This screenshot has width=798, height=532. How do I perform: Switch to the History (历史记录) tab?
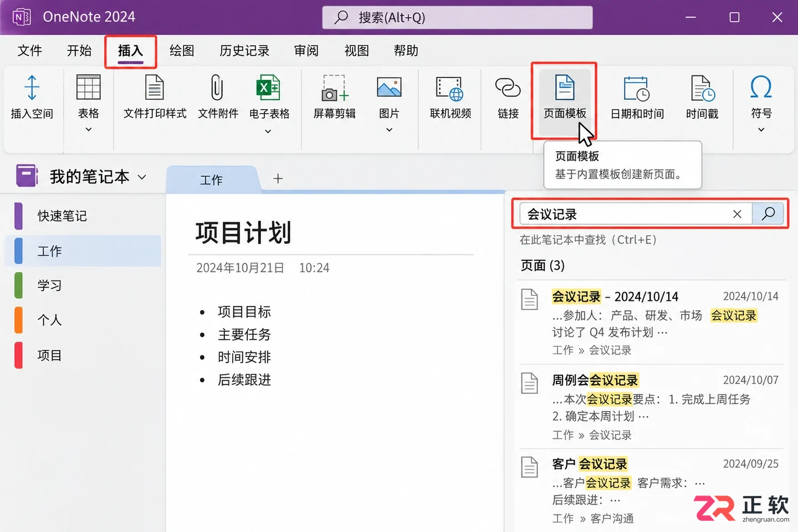[x=244, y=50]
